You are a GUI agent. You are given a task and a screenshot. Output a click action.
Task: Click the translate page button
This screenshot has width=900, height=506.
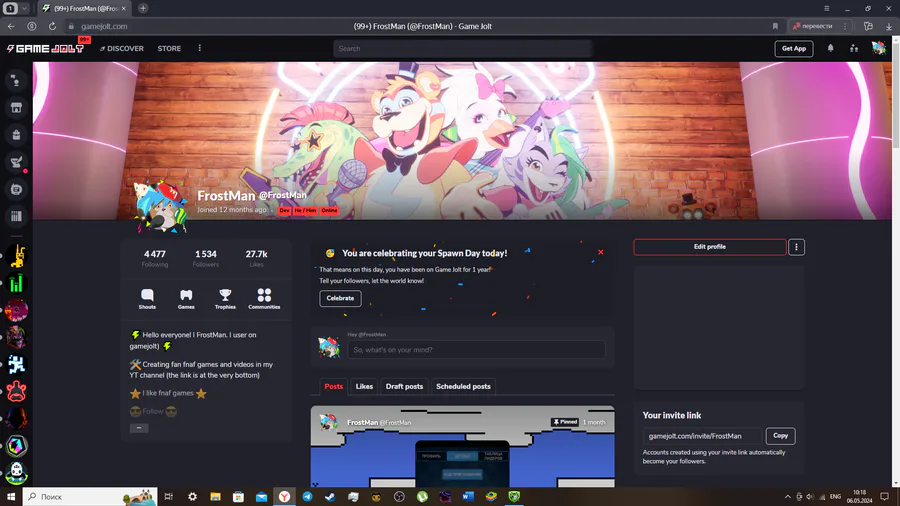click(x=812, y=26)
